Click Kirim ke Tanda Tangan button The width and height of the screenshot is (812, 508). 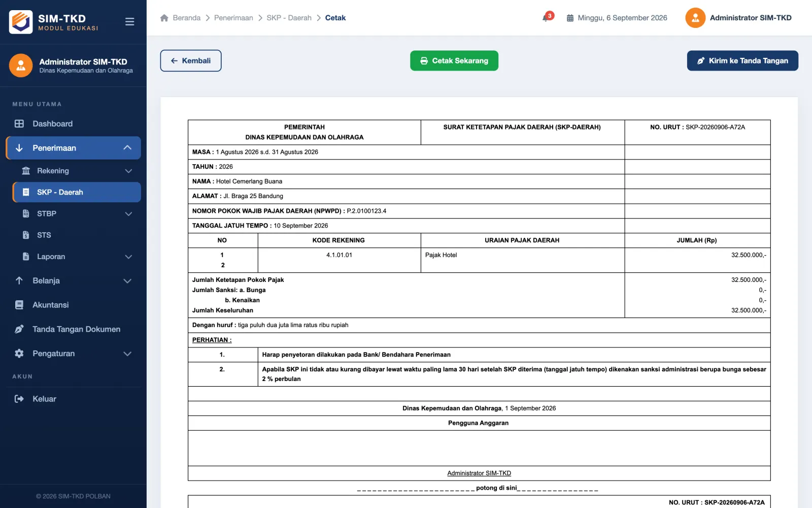(x=742, y=60)
